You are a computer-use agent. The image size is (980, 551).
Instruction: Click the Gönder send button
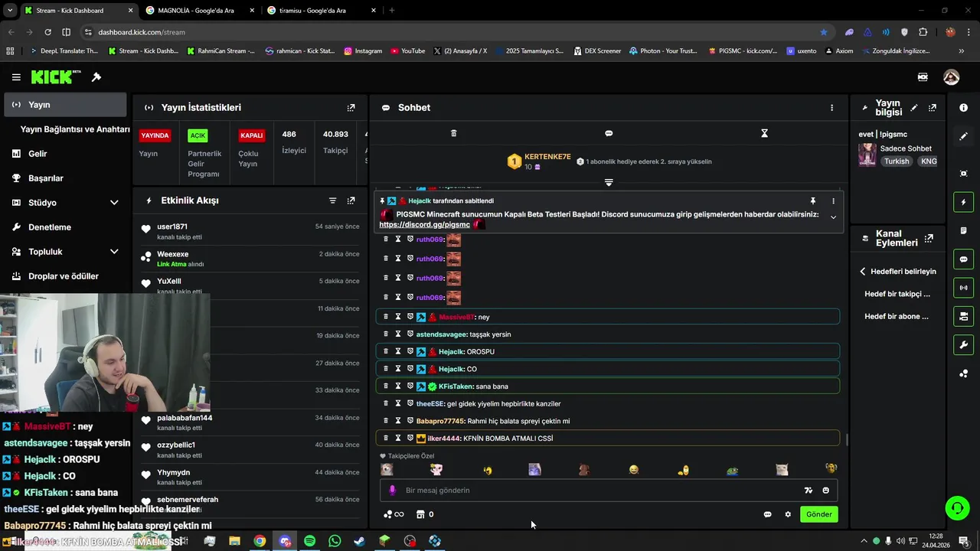(818, 514)
